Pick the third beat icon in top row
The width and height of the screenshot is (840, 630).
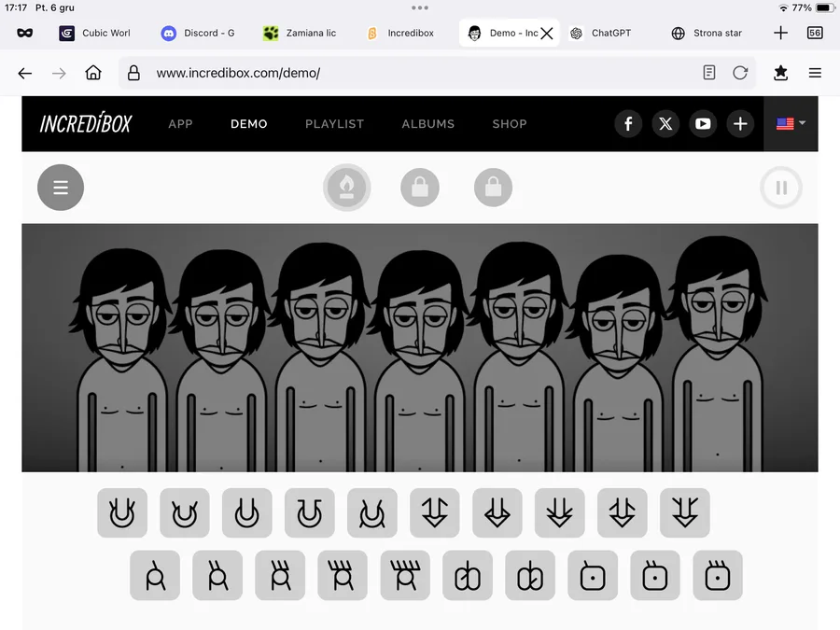(x=247, y=512)
